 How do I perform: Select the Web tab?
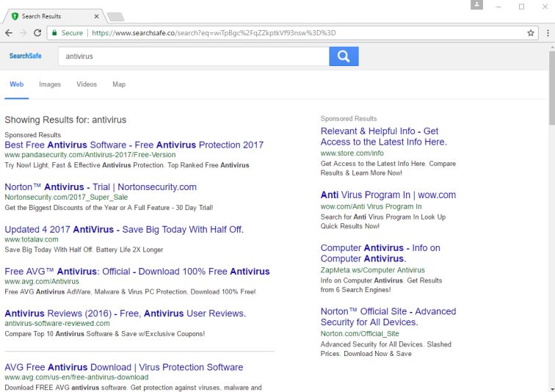[17, 84]
